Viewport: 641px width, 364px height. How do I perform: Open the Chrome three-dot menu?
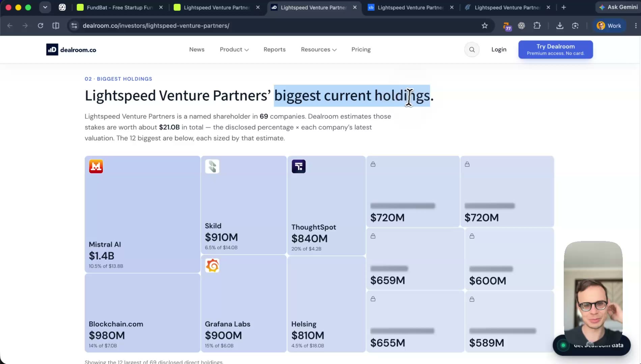pyautogui.click(x=636, y=26)
